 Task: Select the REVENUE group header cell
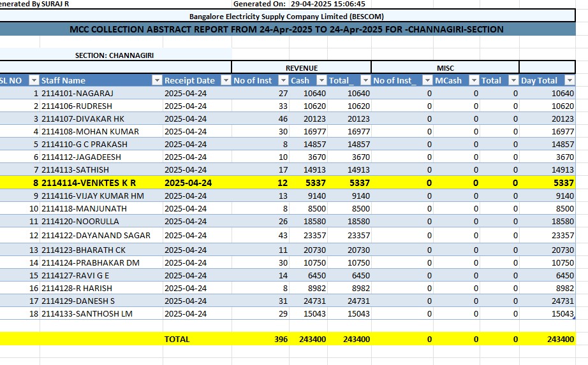[x=302, y=68]
